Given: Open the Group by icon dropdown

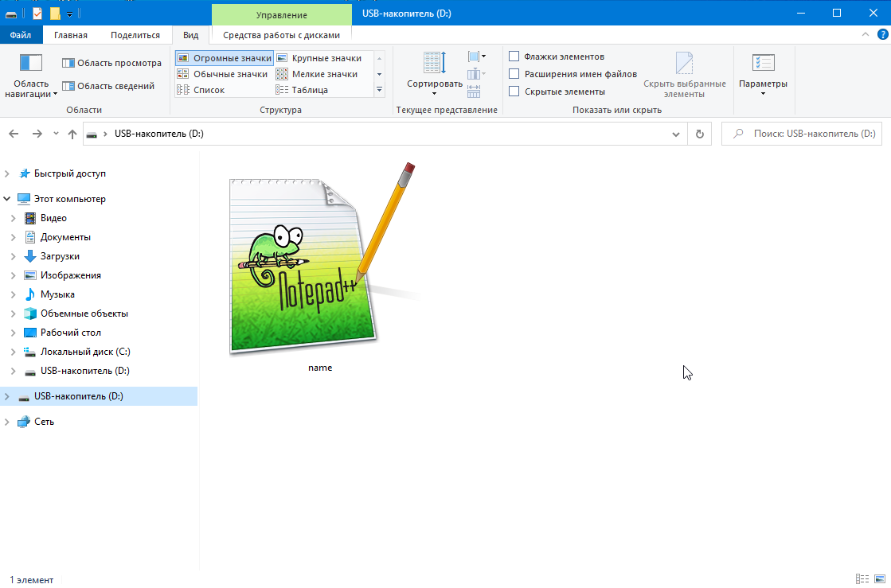Looking at the screenshot, I should 477,56.
